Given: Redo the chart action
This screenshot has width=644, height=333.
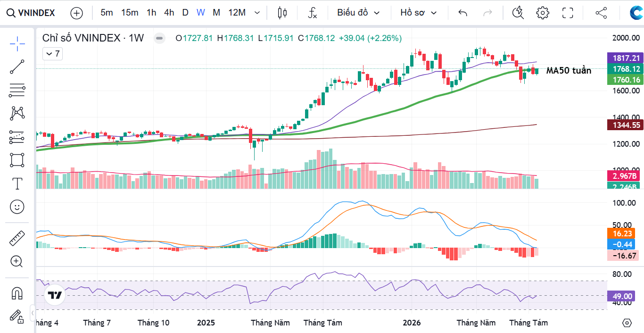Looking at the screenshot, I should [x=488, y=13].
